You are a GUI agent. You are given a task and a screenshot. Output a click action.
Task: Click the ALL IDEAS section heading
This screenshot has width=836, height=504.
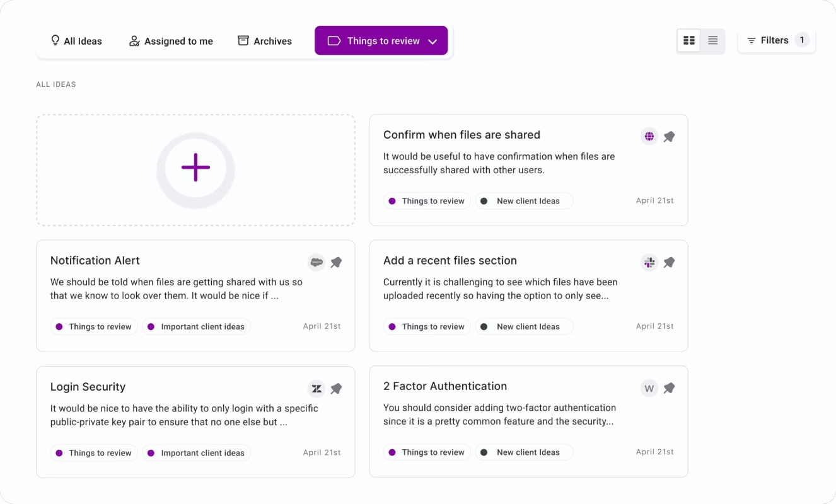56,84
